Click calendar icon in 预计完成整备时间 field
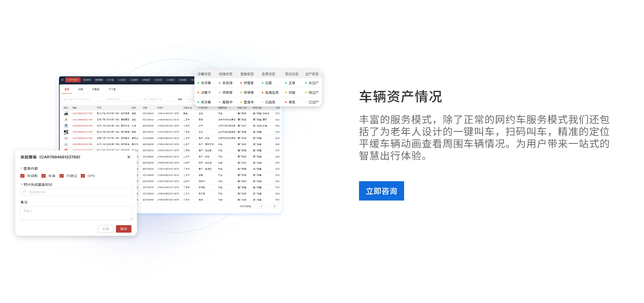644x303 pixels. [25, 192]
